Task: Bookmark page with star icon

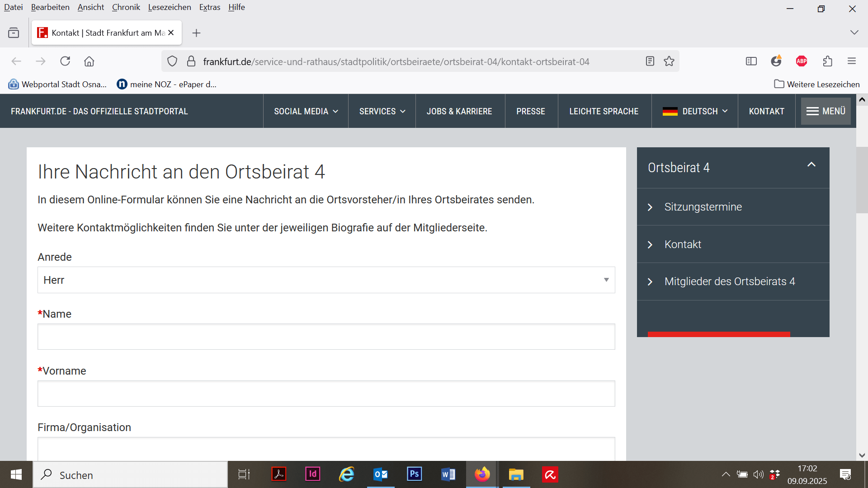Action: coord(669,61)
